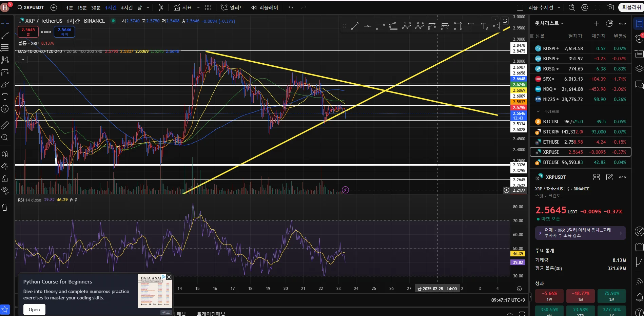Toggle maximize chart pane button
The width and height of the screenshot is (644, 316).
(505, 21)
